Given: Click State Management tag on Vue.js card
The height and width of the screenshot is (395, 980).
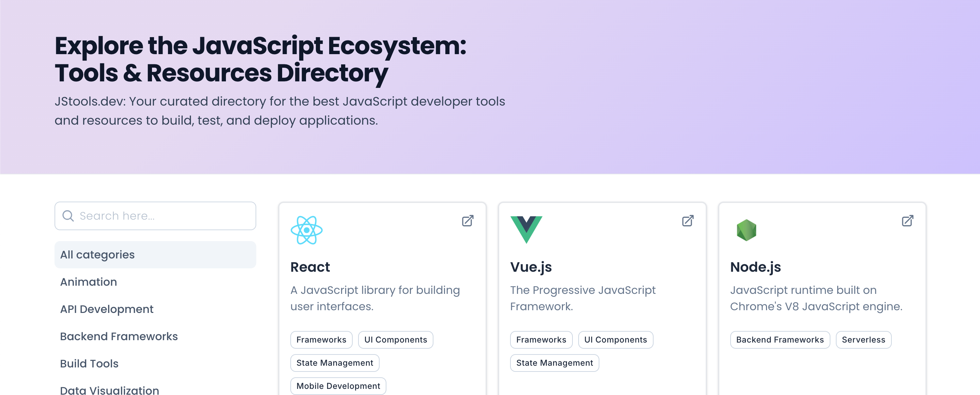Looking at the screenshot, I should 554,363.
